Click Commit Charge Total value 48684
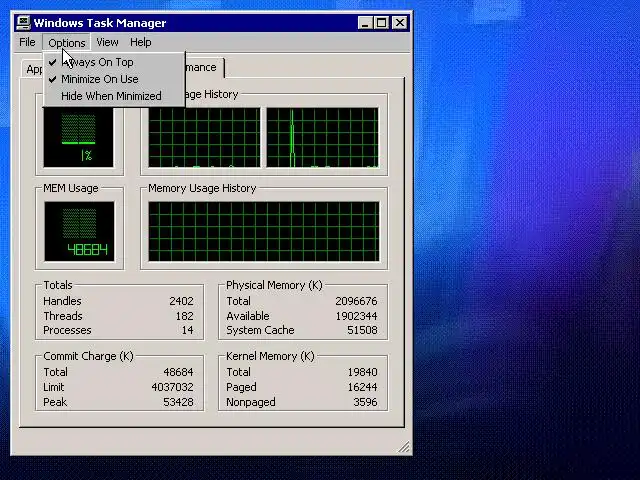The height and width of the screenshot is (480, 640). point(178,372)
